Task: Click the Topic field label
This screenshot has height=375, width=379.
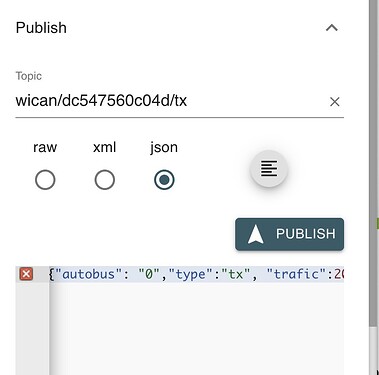Action: [x=29, y=76]
